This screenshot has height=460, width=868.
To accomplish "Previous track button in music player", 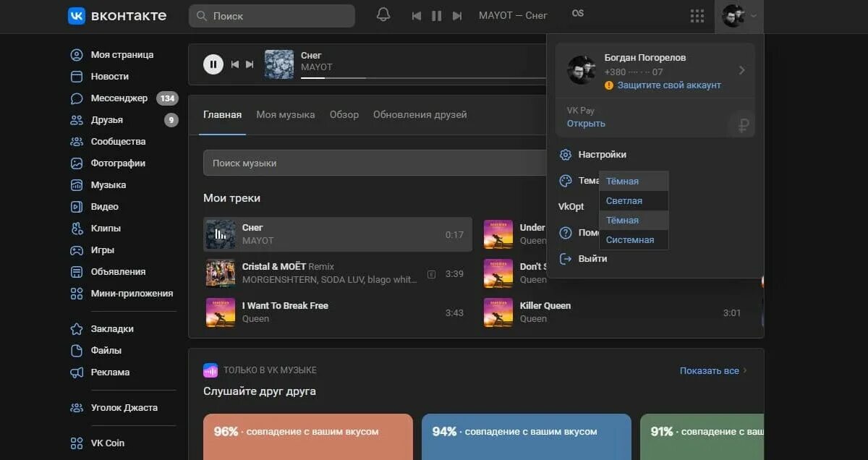I will click(x=235, y=64).
